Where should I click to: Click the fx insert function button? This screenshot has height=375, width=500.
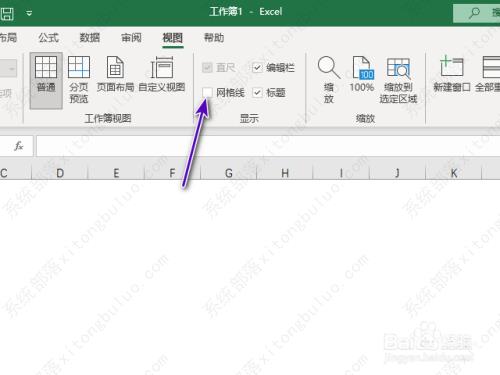click(x=19, y=146)
